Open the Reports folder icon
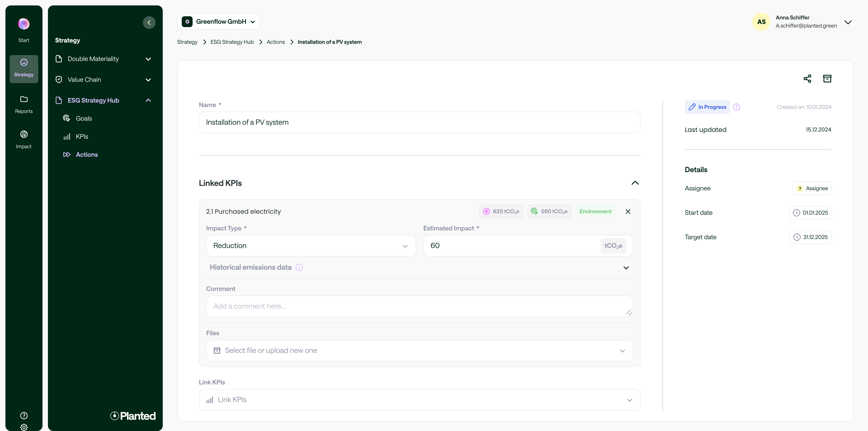The image size is (868, 431). (24, 99)
